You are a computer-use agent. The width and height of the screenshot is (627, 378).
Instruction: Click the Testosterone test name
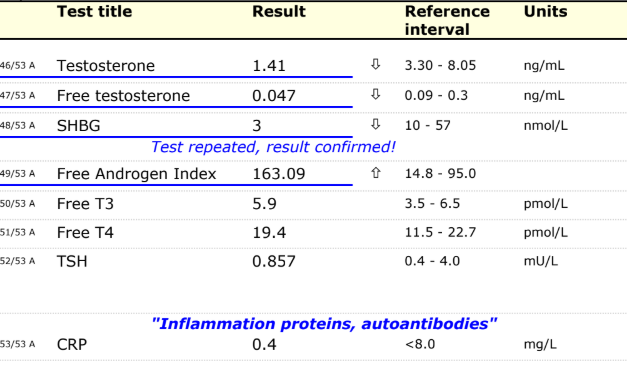[x=106, y=66]
